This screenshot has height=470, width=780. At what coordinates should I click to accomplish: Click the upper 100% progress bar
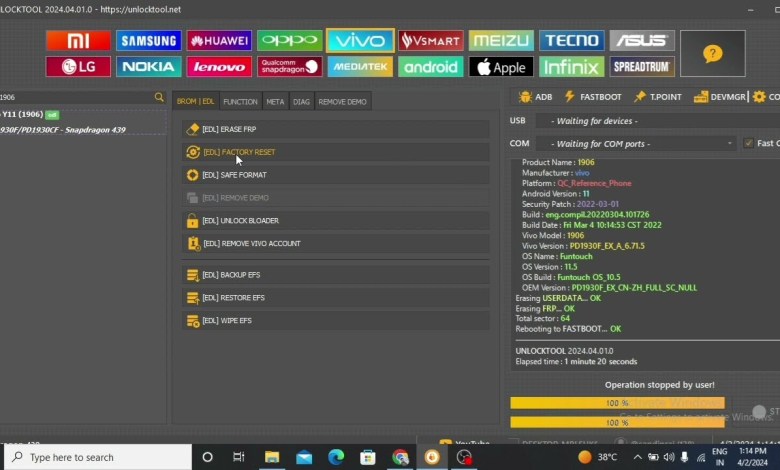[617, 402]
